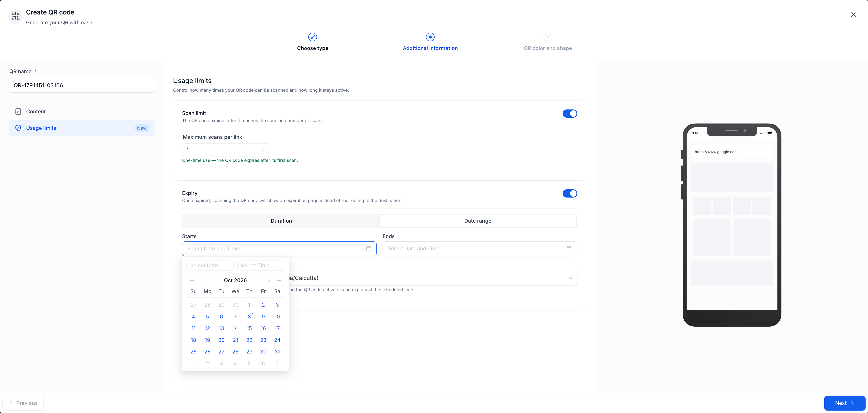Click the QR name input field
The width and height of the screenshot is (868, 413).
tap(82, 85)
